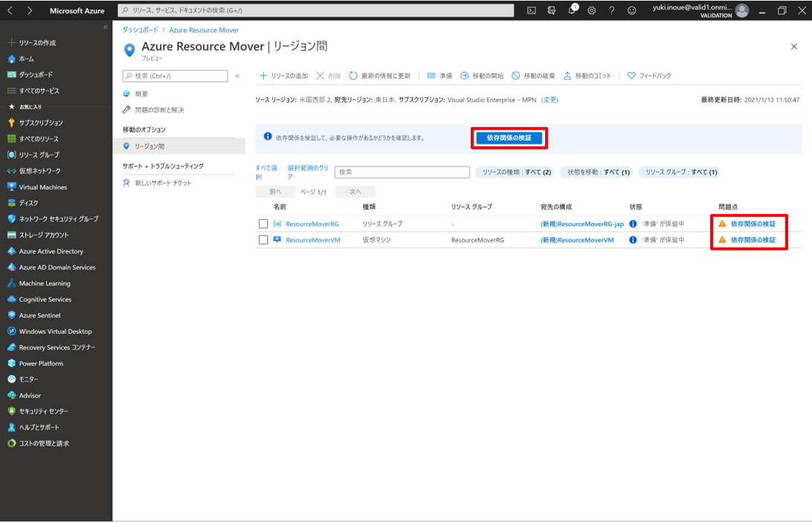Check the ResourceMoverRG row checkbox
This screenshot has height=522, width=812.
click(x=263, y=224)
